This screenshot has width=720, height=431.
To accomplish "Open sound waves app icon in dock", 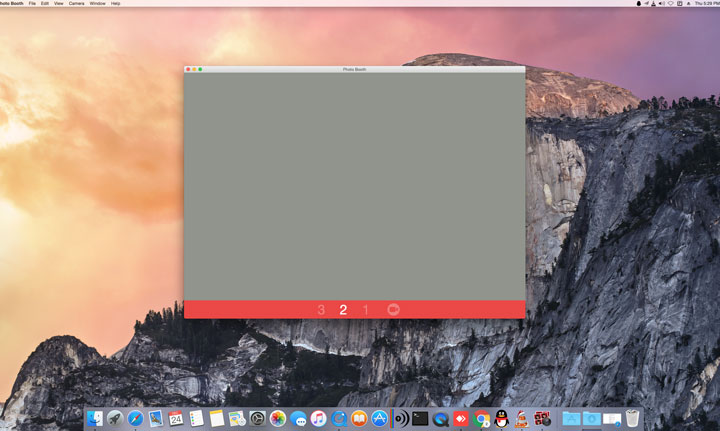I will pyautogui.click(x=401, y=419).
